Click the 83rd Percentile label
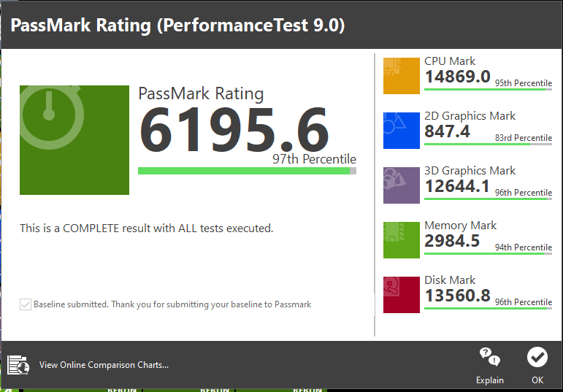 [x=524, y=138]
